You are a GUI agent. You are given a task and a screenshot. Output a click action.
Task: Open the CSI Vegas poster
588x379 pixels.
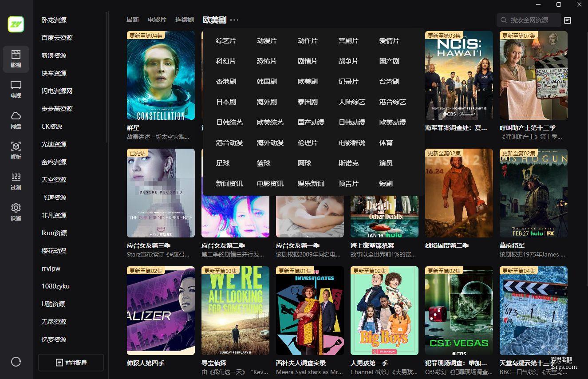459,311
